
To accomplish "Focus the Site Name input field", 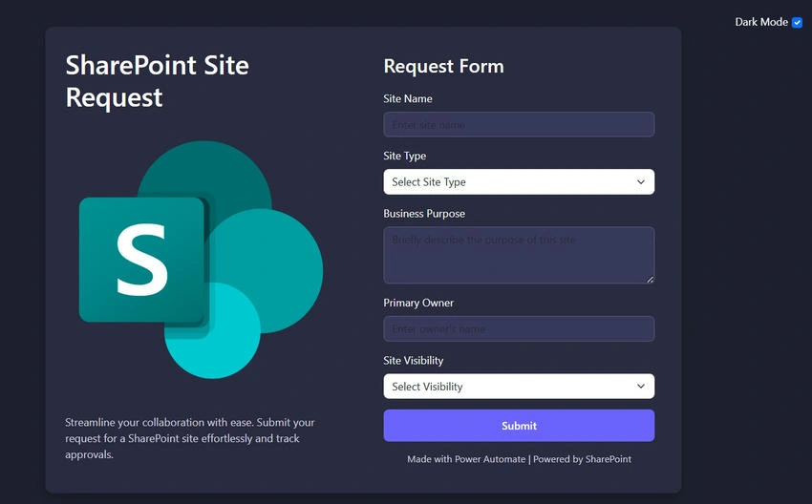I will 519,125.
